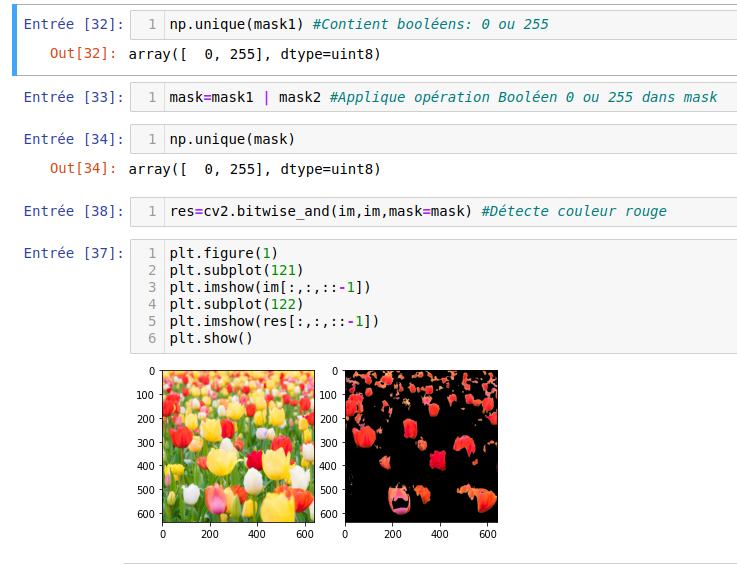
Task: Focus the cv2.bitwise_and code cell
Action: (417, 211)
